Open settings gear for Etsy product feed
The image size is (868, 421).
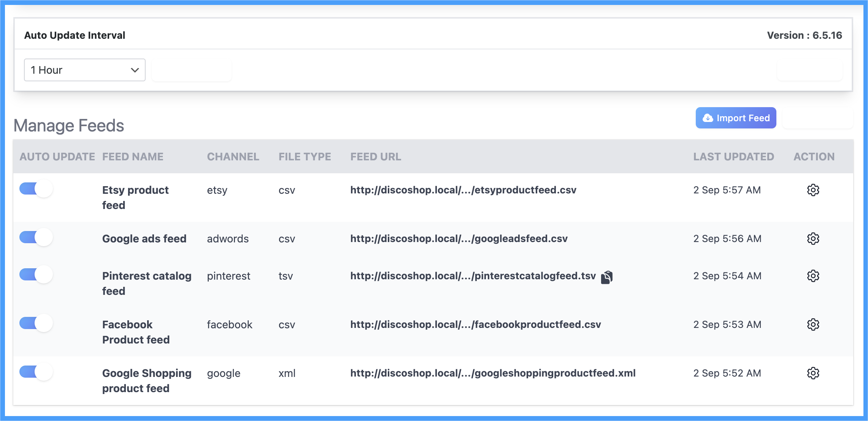pyautogui.click(x=813, y=190)
